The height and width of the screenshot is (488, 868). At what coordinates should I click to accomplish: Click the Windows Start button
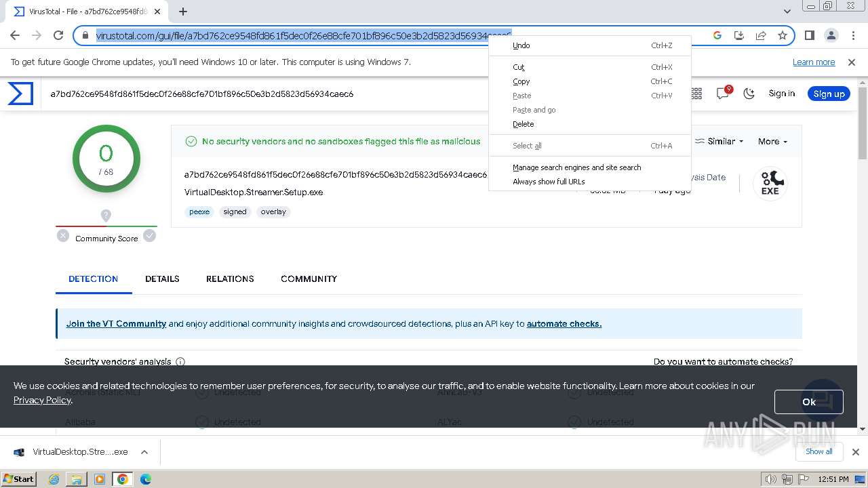tap(19, 479)
